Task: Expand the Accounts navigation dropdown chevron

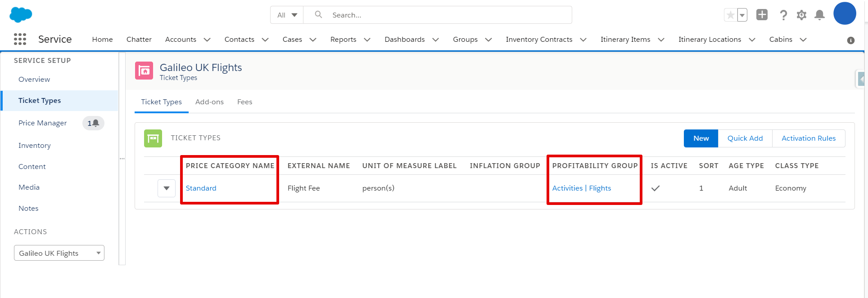Action: pos(207,40)
